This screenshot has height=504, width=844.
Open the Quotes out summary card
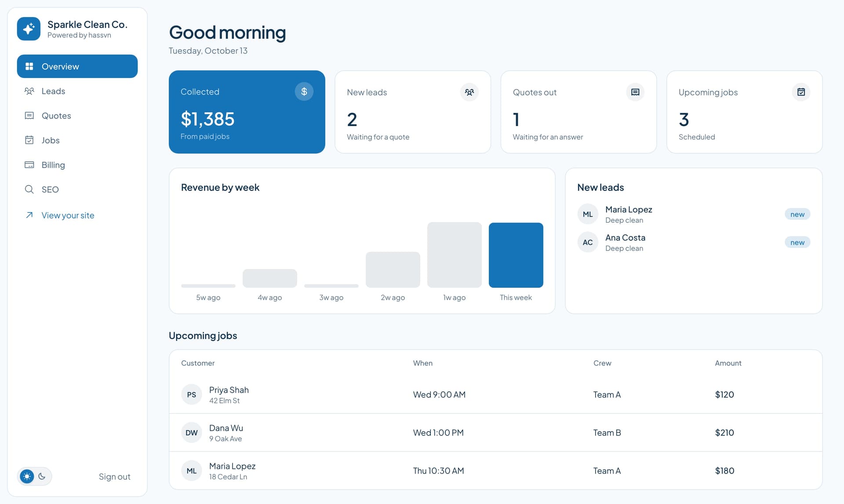(x=578, y=112)
